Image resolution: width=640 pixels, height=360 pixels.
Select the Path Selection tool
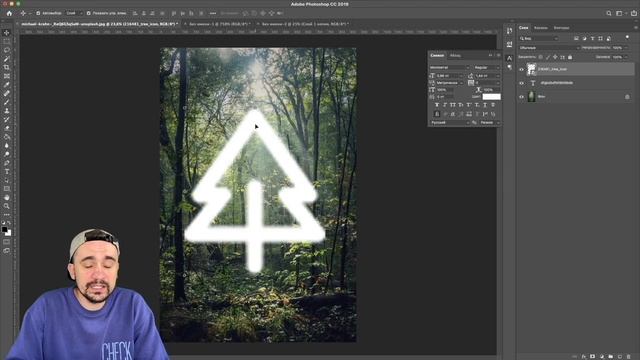pos(7,180)
